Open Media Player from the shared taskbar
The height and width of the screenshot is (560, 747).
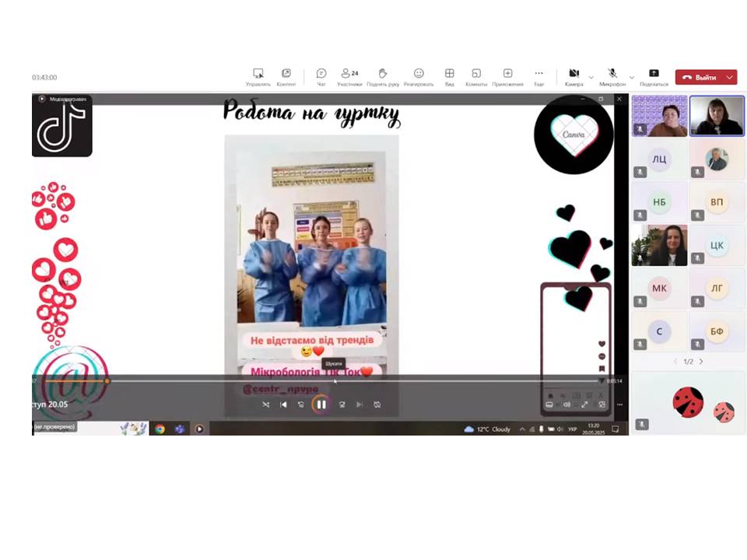pyautogui.click(x=199, y=429)
